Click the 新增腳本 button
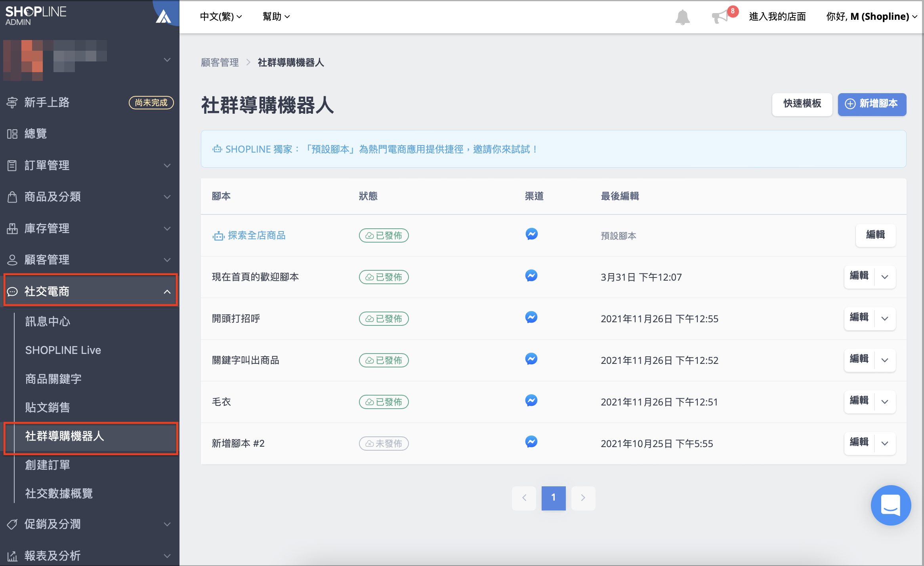924x566 pixels. click(872, 104)
